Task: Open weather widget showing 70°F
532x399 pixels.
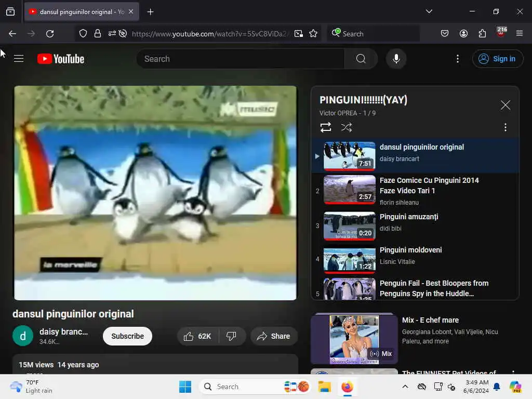Action: coord(31,387)
